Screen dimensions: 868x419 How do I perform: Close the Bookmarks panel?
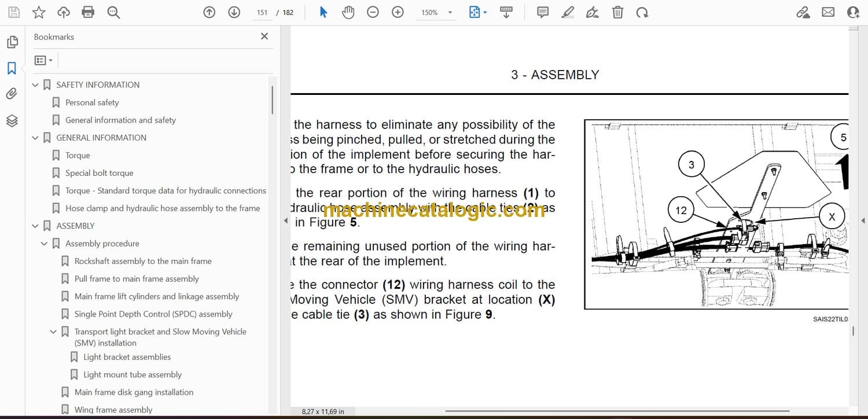click(264, 36)
